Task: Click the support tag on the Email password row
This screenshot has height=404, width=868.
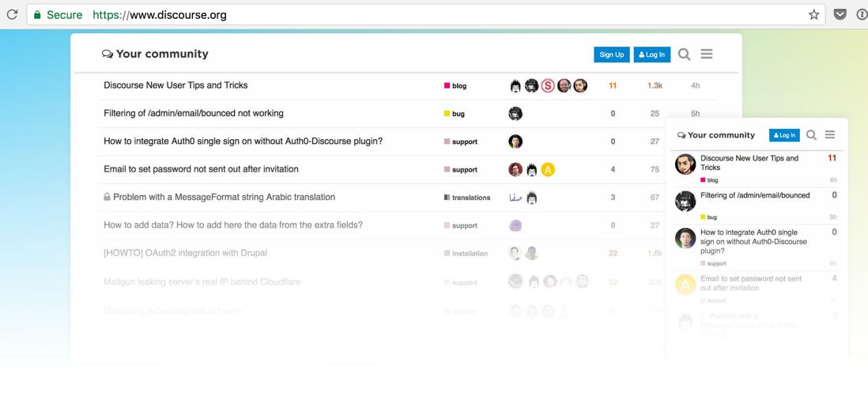Action: pos(461,170)
